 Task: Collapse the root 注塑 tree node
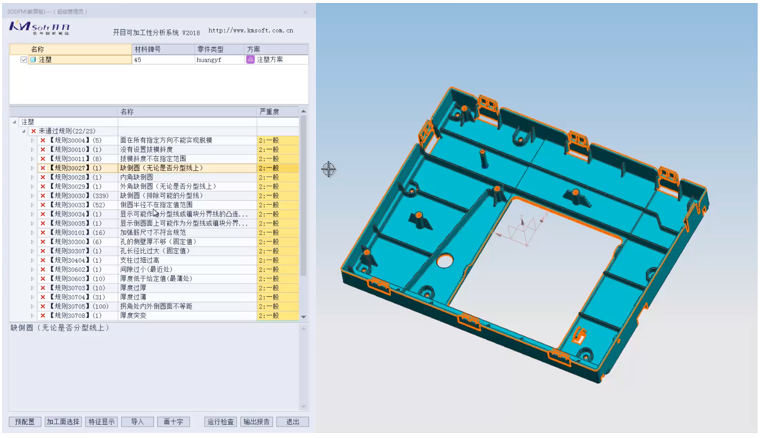14,122
